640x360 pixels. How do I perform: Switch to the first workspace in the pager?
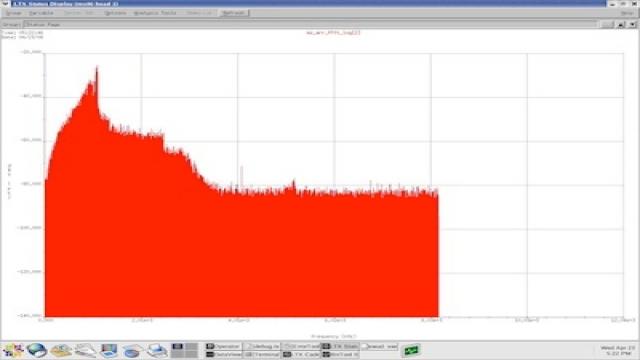pyautogui.click(x=178, y=347)
